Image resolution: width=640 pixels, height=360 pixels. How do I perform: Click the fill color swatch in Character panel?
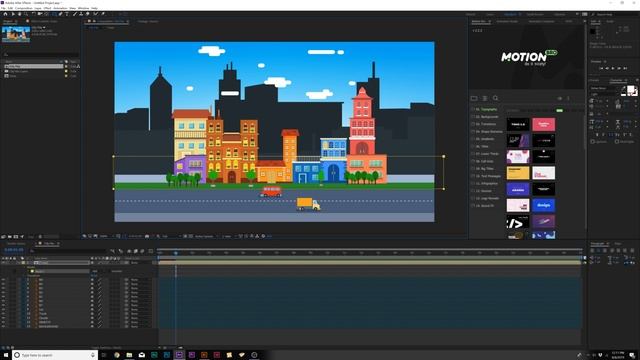(631, 89)
